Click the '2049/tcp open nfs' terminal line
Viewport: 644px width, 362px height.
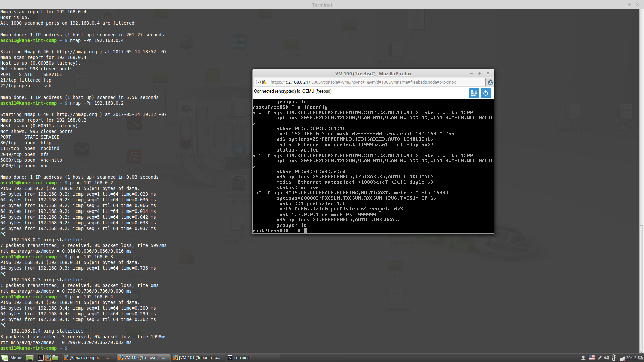tap(24, 154)
